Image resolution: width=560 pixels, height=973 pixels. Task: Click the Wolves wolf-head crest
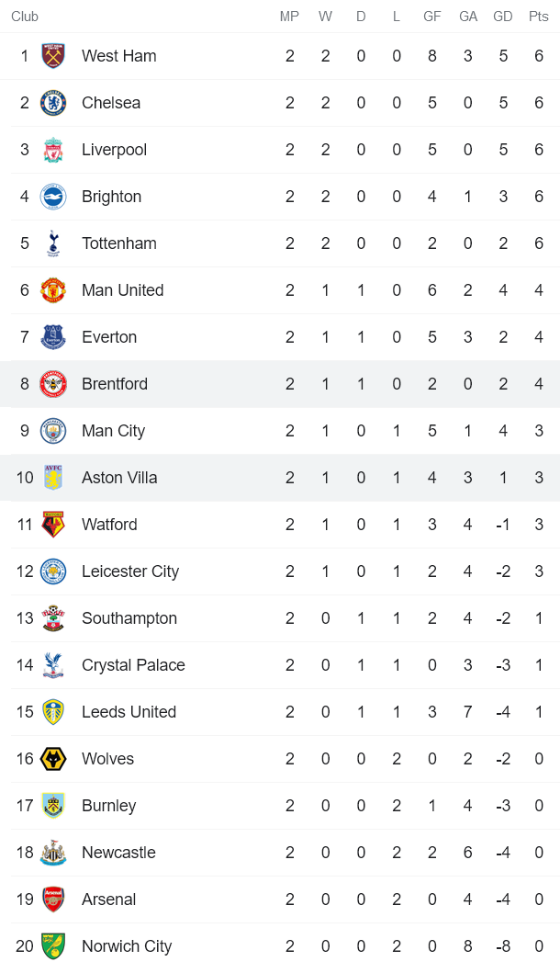(53, 759)
